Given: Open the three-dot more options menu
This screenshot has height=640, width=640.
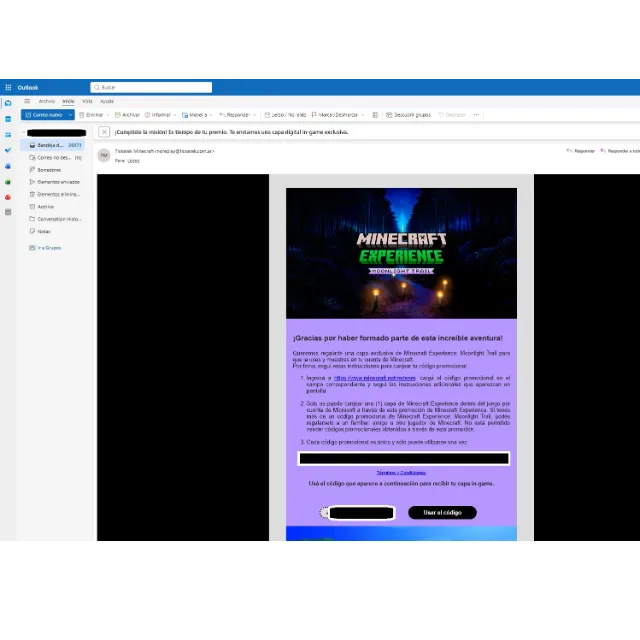Looking at the screenshot, I should (x=476, y=115).
